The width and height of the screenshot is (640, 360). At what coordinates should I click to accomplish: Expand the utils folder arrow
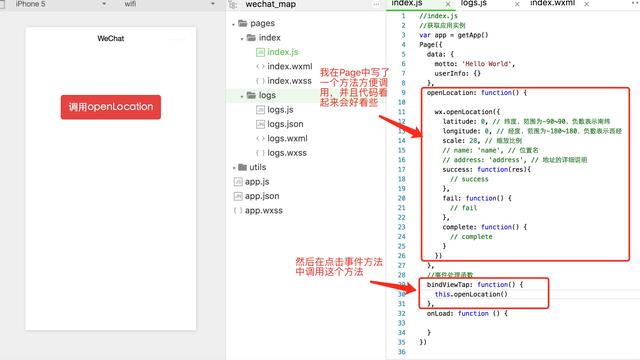tap(234, 168)
